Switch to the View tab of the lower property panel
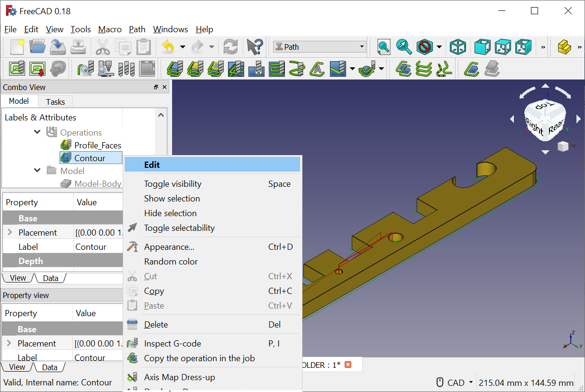The image size is (585, 392). point(17,367)
